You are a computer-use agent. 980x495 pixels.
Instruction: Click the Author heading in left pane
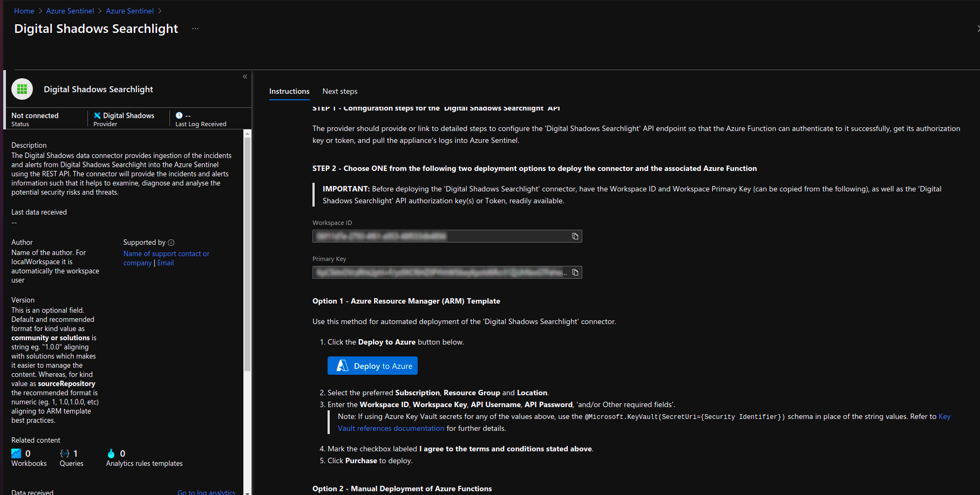[22, 242]
